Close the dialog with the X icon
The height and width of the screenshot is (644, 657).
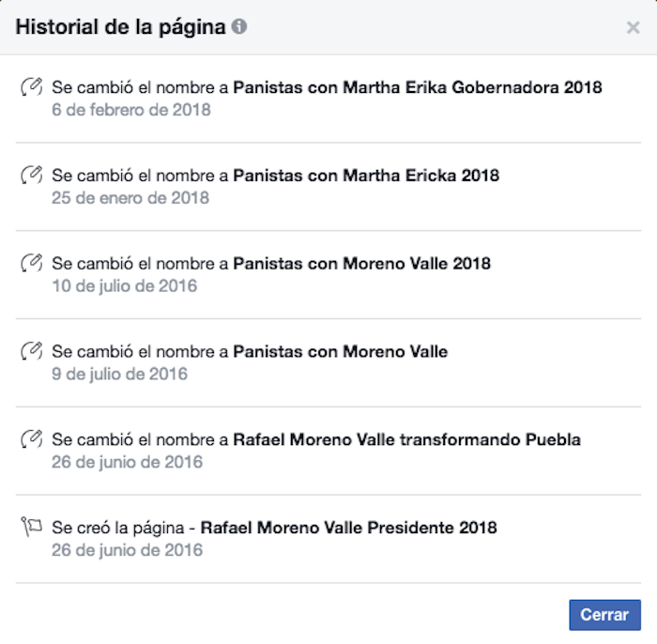click(634, 28)
